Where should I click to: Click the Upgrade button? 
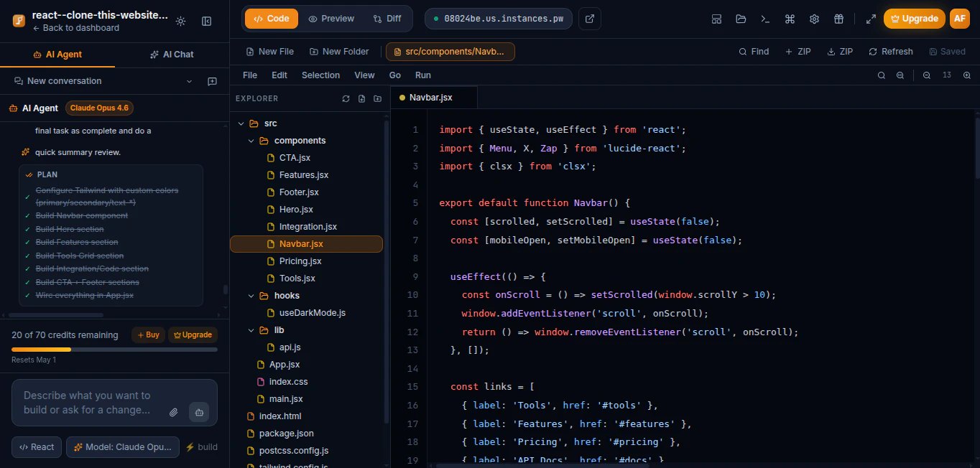pos(914,19)
